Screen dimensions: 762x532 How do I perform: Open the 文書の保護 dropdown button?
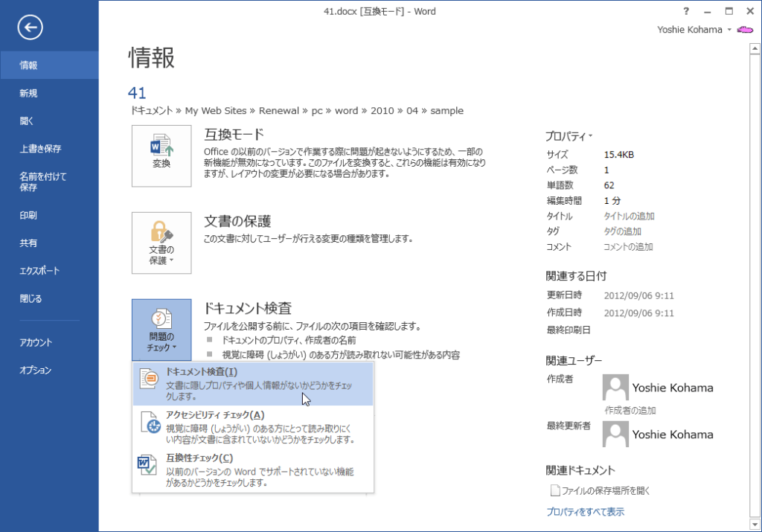click(x=161, y=243)
